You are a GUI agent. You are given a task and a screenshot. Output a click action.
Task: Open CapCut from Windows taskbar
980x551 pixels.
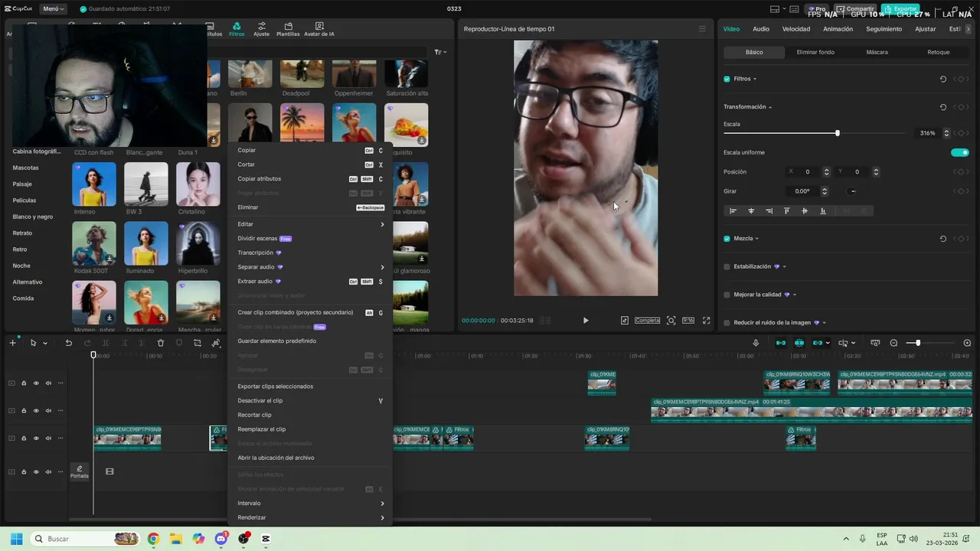[266, 539]
